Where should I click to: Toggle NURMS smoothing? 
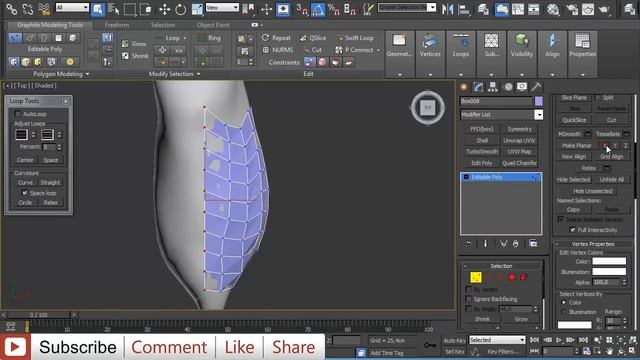(x=278, y=50)
